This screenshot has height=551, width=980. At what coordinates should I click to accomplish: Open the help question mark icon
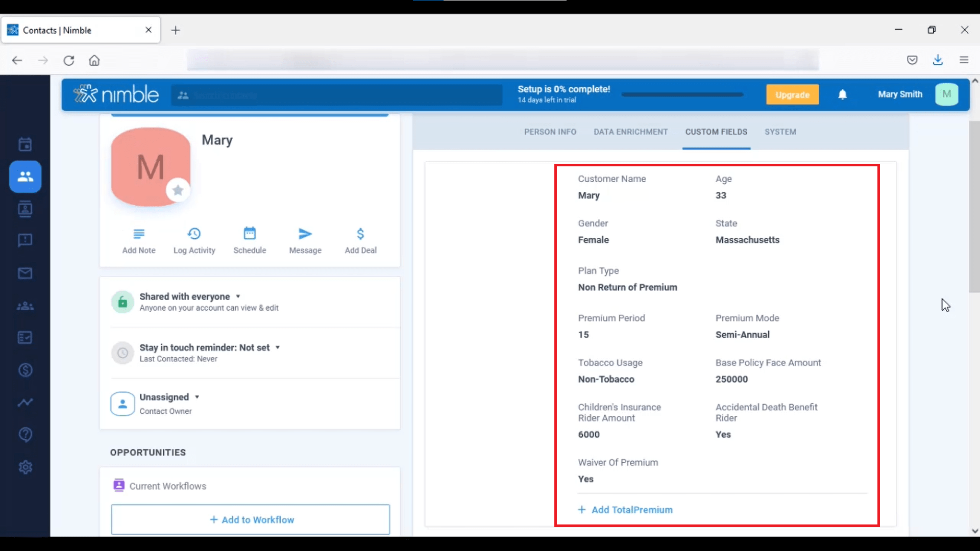tap(25, 434)
